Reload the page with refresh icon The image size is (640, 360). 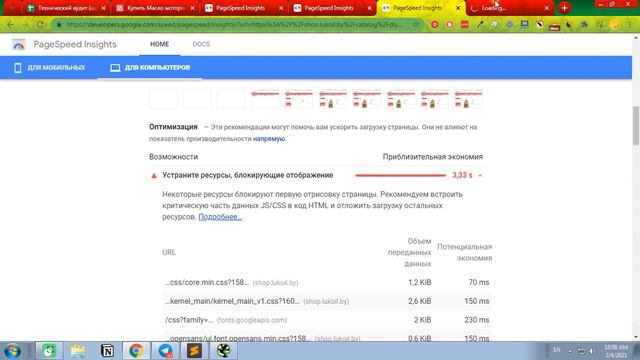(40, 24)
